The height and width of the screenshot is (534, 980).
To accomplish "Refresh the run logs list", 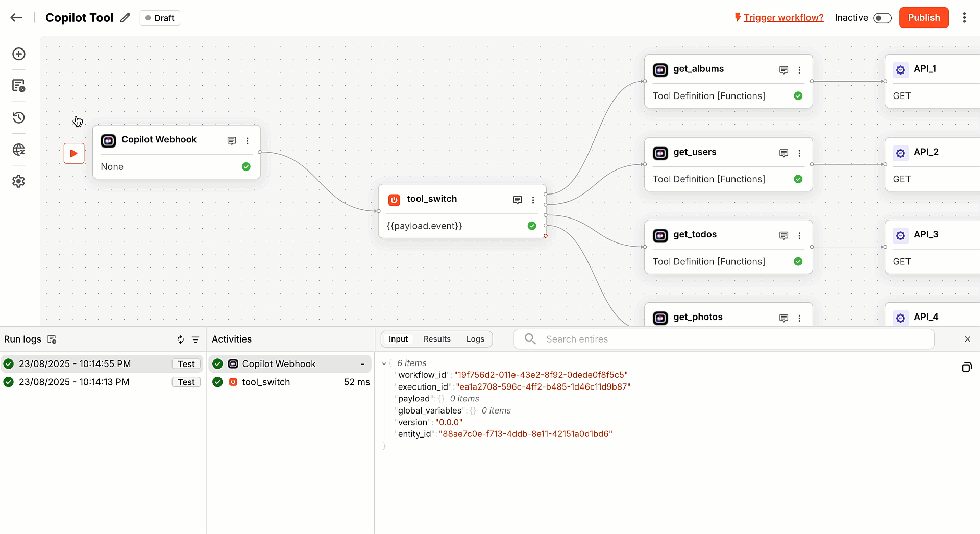I will click(180, 339).
